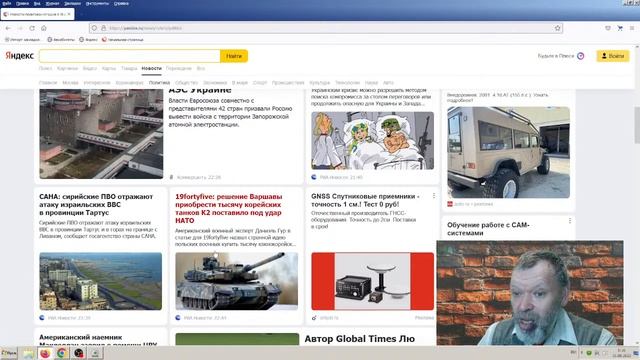Click the Pocket shield toolbar icon

click(x=608, y=28)
